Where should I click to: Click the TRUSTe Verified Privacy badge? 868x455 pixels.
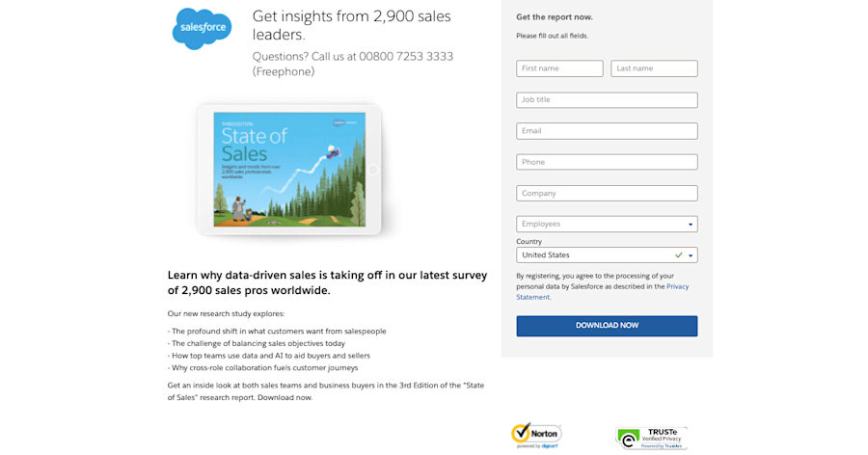pyautogui.click(x=652, y=438)
